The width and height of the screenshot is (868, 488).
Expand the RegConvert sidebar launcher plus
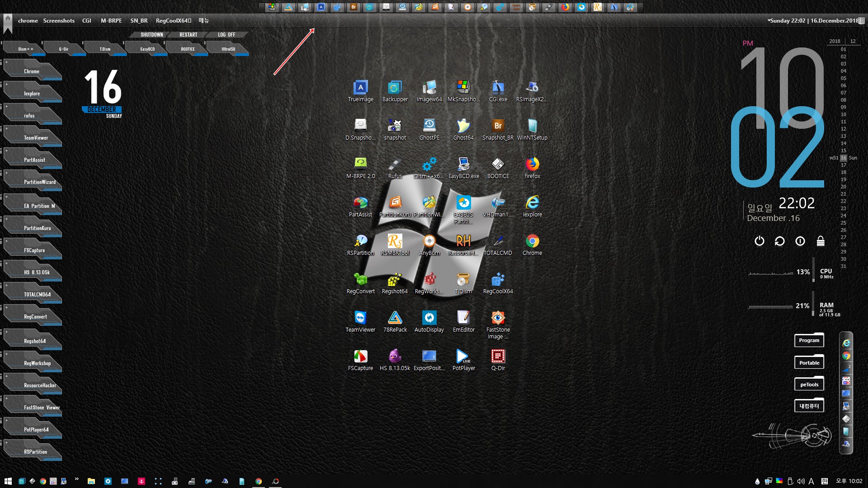(x=6, y=307)
